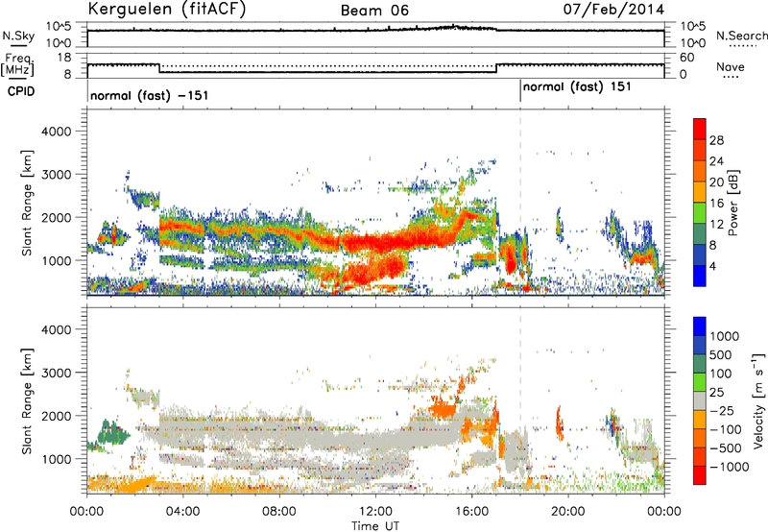768x532 pixels.
Task: Click the orange velocity patch near 15:00 UT
Action: pyautogui.click(x=444, y=408)
